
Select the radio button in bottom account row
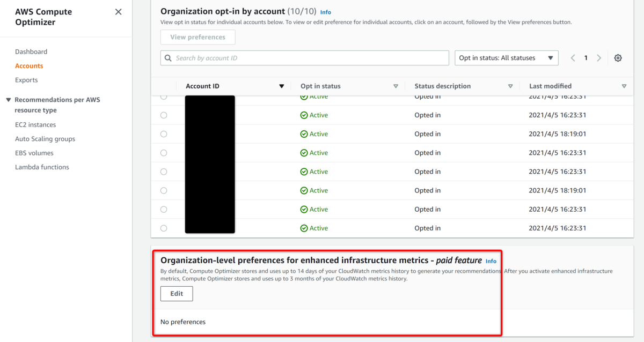pyautogui.click(x=164, y=228)
